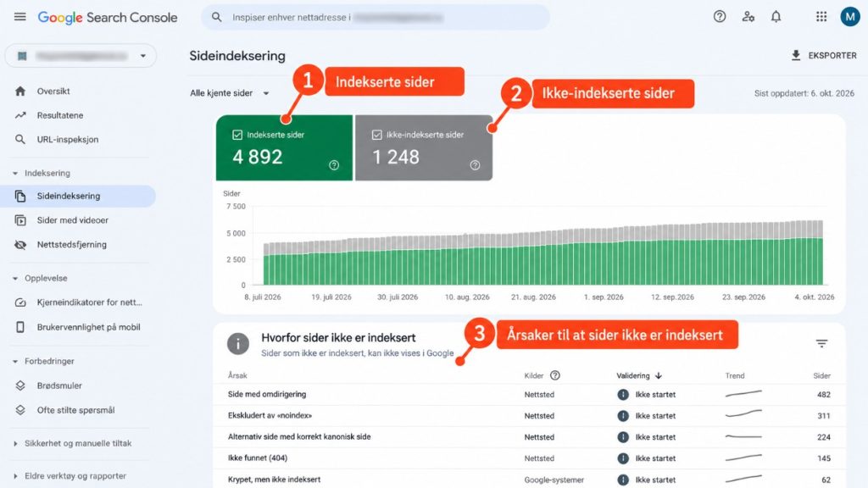Open Ofte stilte spørsmål
Screen dimensions: 868x488
(x=77, y=410)
